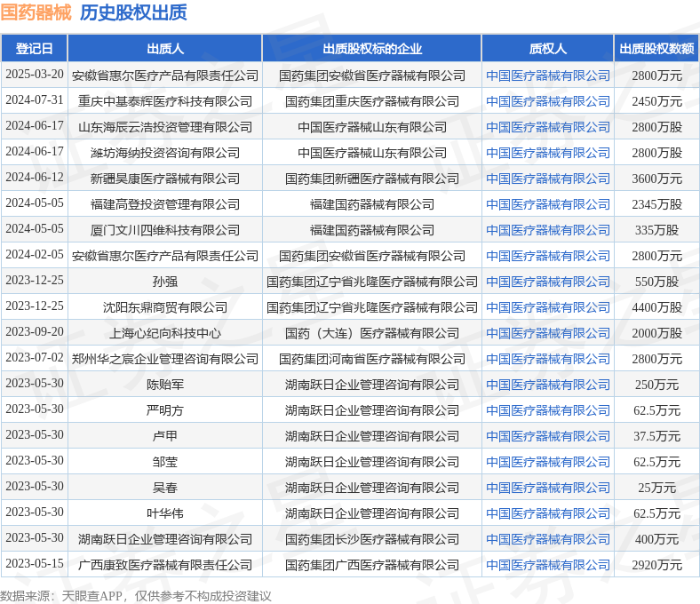Open 中国医疗器械有限公司 link in 2023-07-02 row
The height and width of the screenshot is (604, 700).
coord(548,359)
